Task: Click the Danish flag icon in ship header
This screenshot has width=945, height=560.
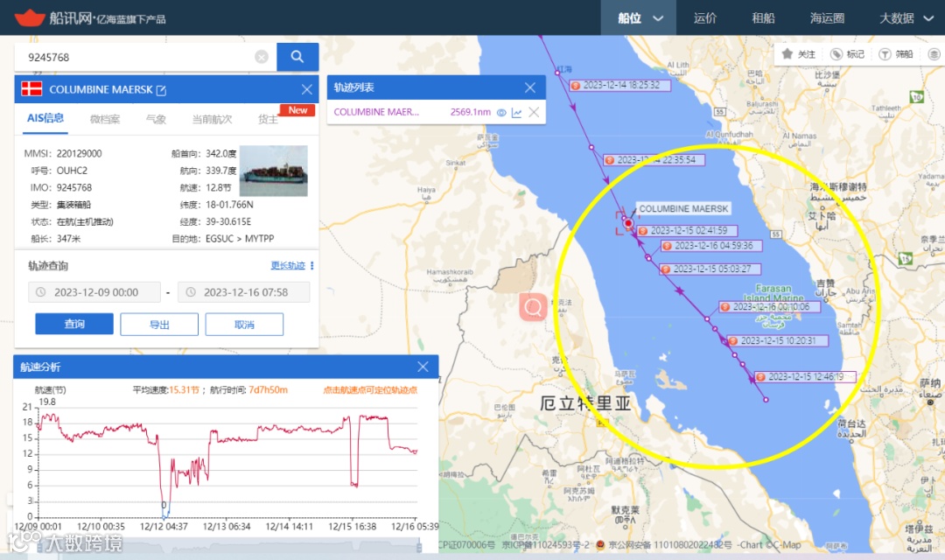Action: pyautogui.click(x=31, y=89)
